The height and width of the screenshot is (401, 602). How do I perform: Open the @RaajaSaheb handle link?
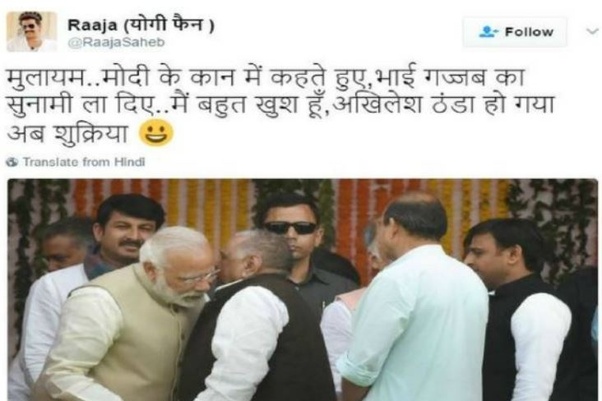point(116,43)
